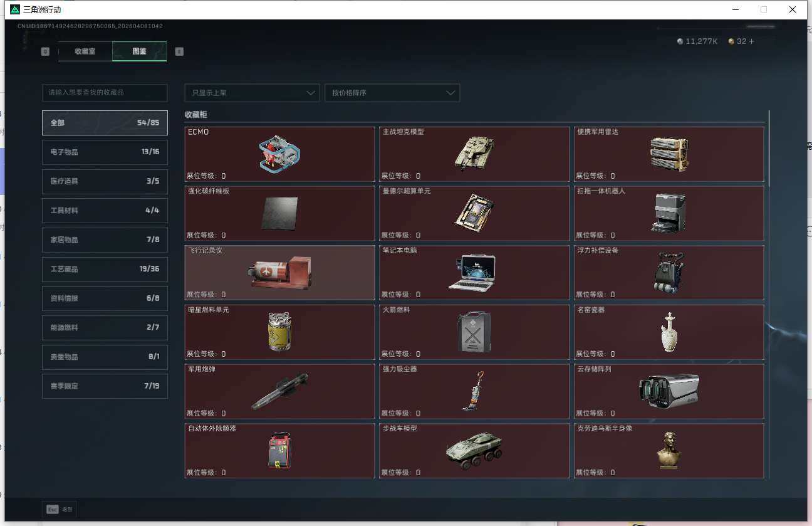Click the plus icon beside the 32 currency

point(751,41)
